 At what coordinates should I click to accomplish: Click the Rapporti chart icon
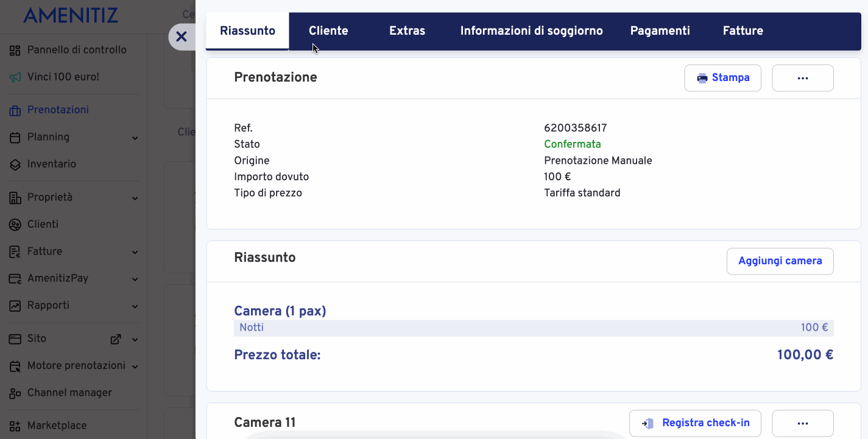pyautogui.click(x=15, y=306)
